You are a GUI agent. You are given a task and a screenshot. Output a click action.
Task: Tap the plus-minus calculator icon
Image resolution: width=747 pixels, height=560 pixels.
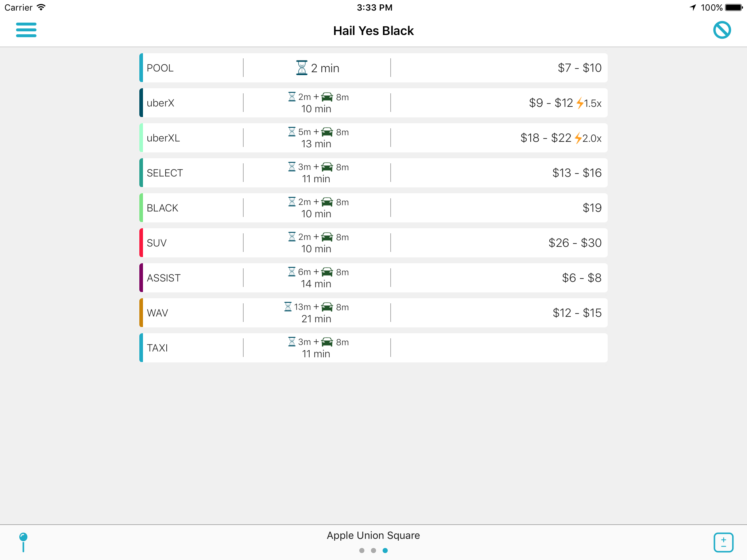pyautogui.click(x=723, y=542)
